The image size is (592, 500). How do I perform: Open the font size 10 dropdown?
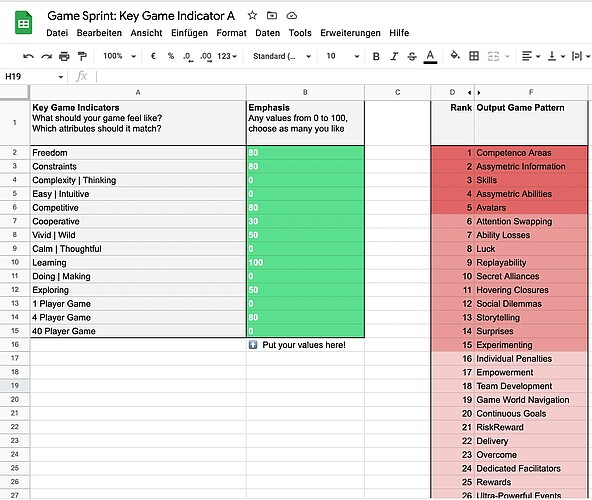coord(343,56)
